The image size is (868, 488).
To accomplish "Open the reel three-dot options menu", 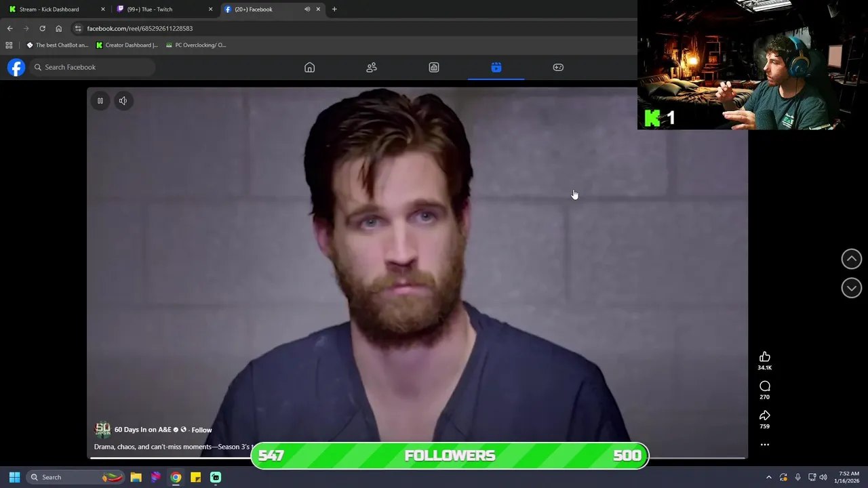I will [764, 445].
